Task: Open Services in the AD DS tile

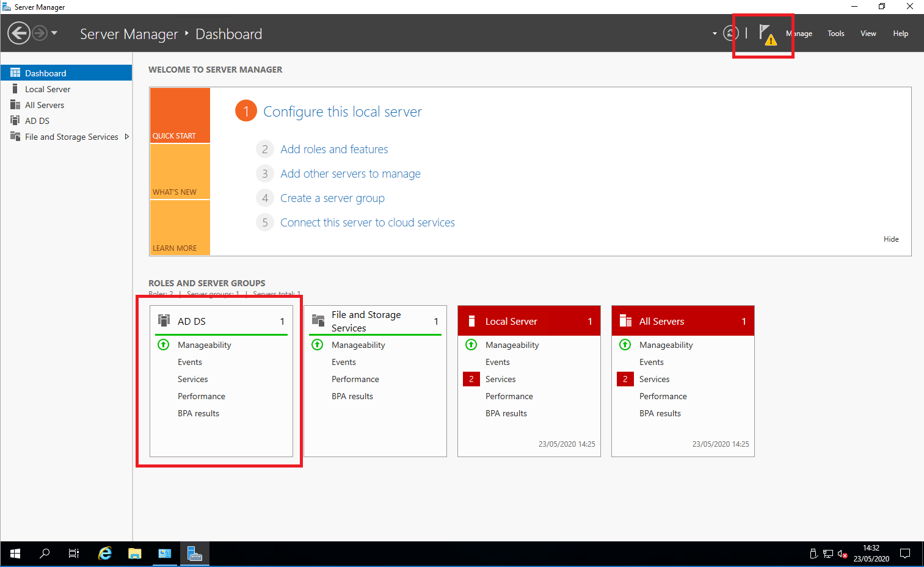Action: pos(193,379)
